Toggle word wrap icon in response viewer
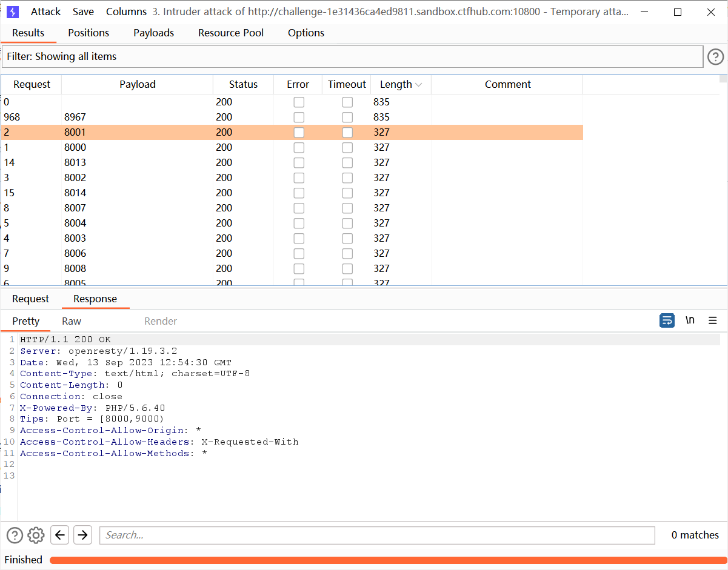 pos(667,320)
